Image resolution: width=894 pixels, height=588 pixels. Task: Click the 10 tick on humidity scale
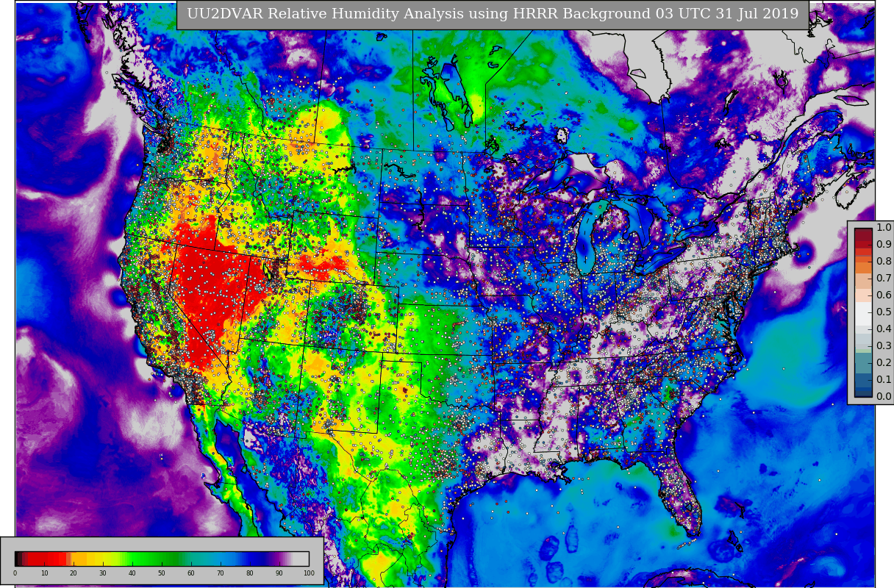coord(44,573)
